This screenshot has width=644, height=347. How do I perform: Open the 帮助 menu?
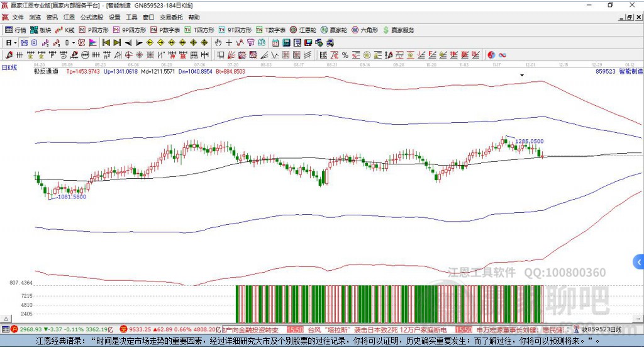[194, 17]
